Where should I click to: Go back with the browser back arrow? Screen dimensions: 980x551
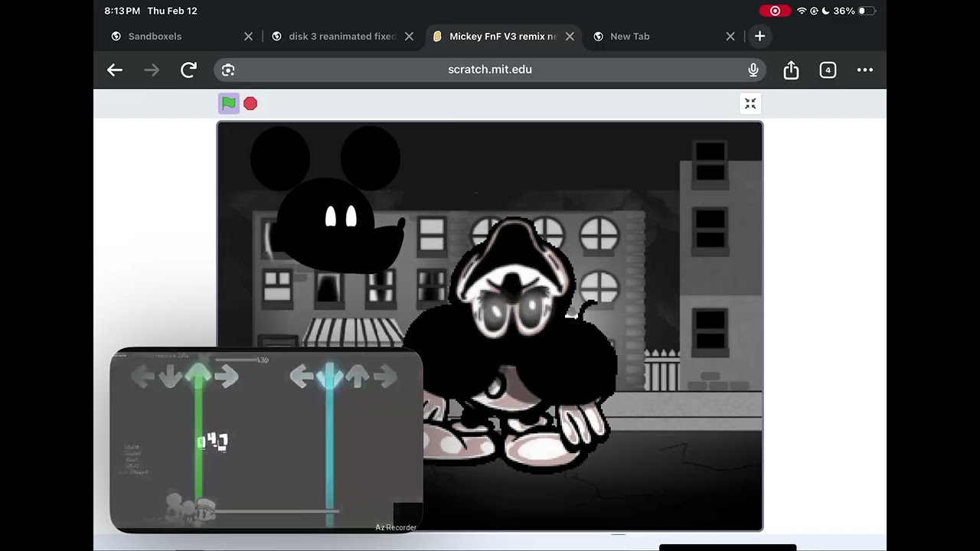(115, 70)
